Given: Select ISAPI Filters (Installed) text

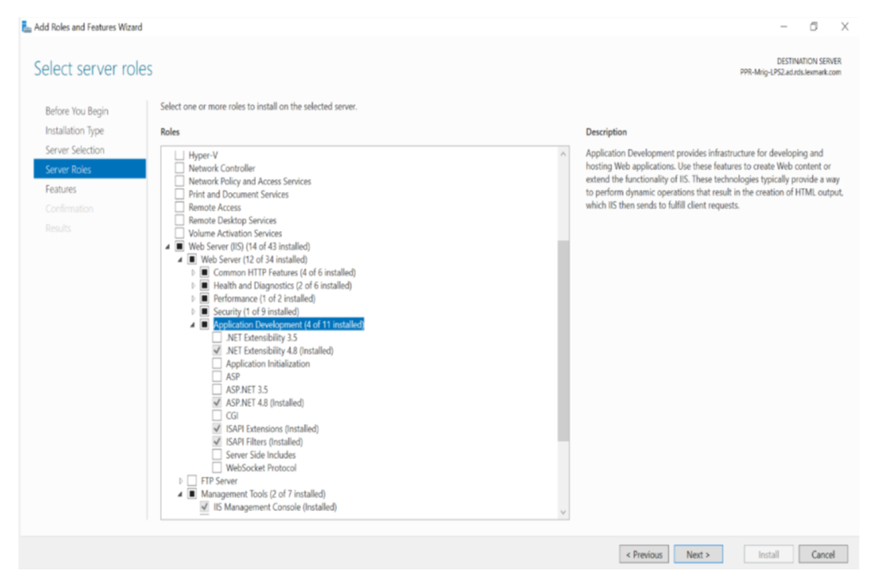Looking at the screenshot, I should click(264, 442).
